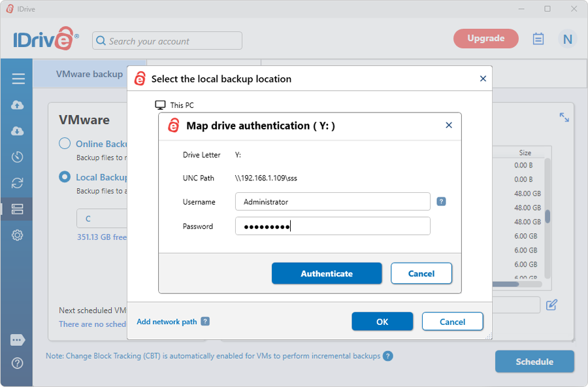The image size is (588, 387).
Task: Select the Local Backup radio button
Action: [x=65, y=177]
